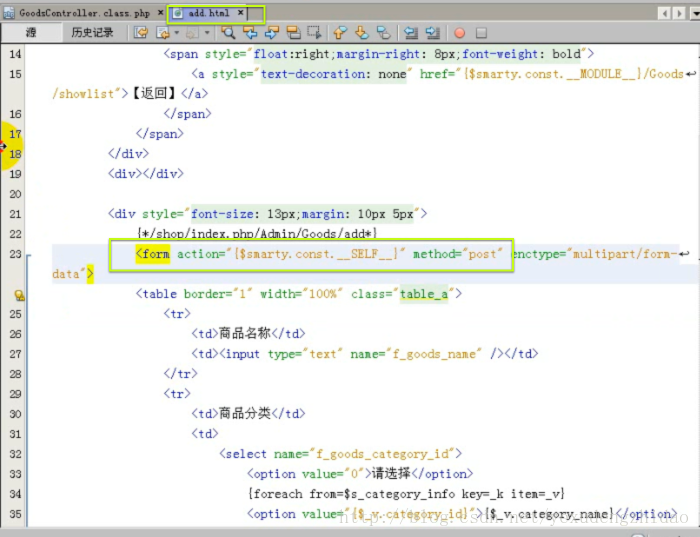This screenshot has height=537, width=700.
Task: Start macro recording with red circle
Action: 459,33
